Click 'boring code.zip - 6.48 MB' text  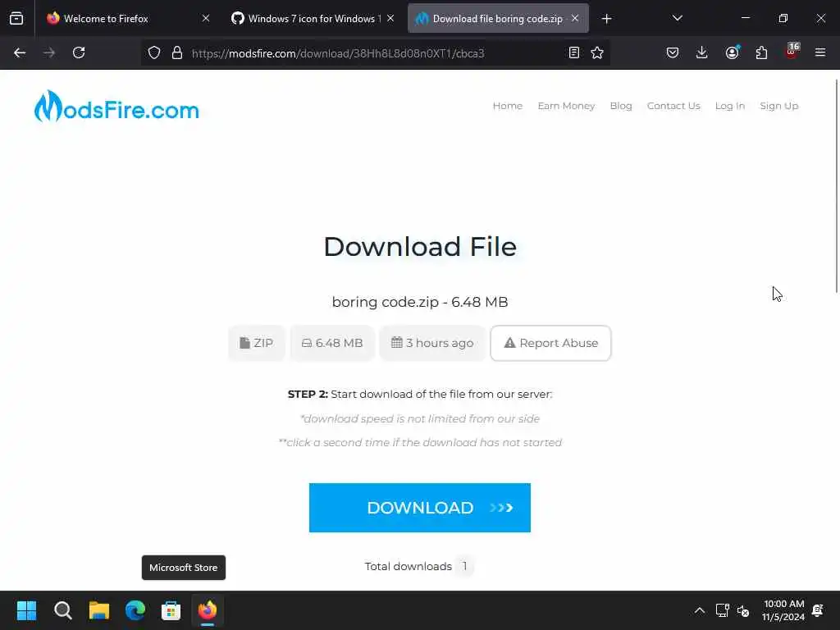tap(420, 302)
